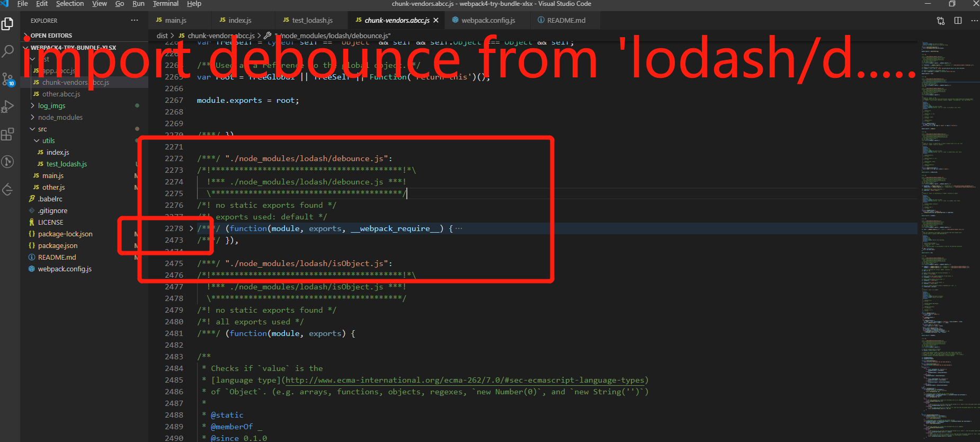980x442 pixels.
Task: Open test_lodash.js in the file tree
Action: pos(67,164)
